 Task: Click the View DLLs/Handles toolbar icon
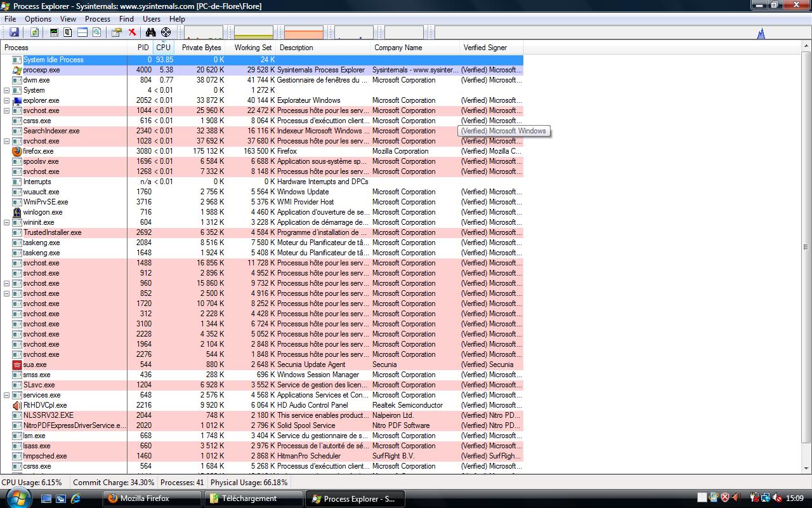coord(97,32)
